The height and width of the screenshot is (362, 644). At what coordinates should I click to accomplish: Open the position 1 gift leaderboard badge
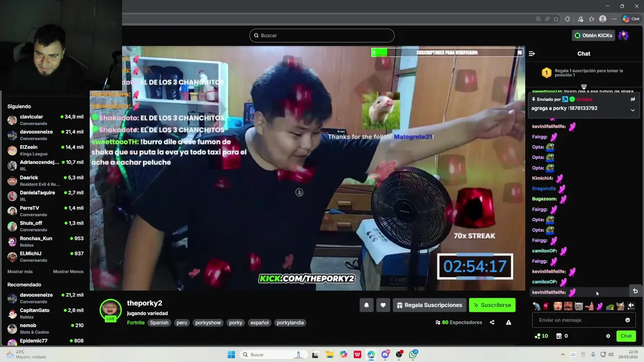point(546,73)
